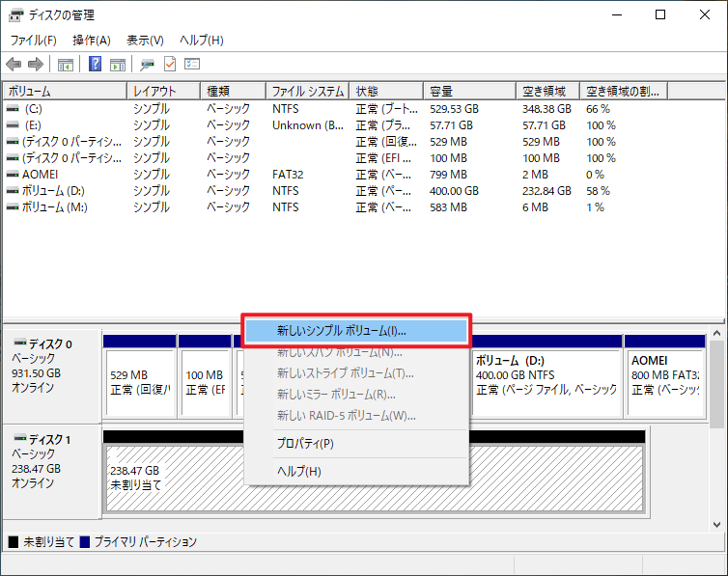Sort by the ファイル システム column header
The image size is (728, 576).
click(x=307, y=92)
